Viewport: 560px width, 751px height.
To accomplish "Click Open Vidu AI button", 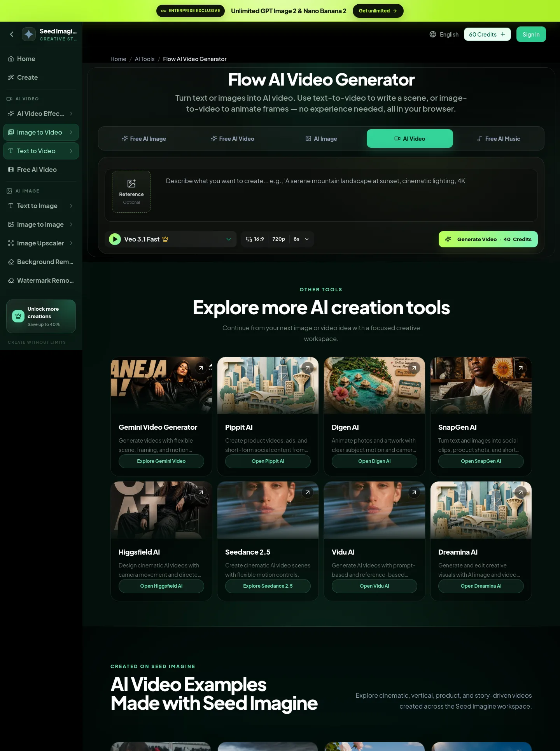I will 374,586.
